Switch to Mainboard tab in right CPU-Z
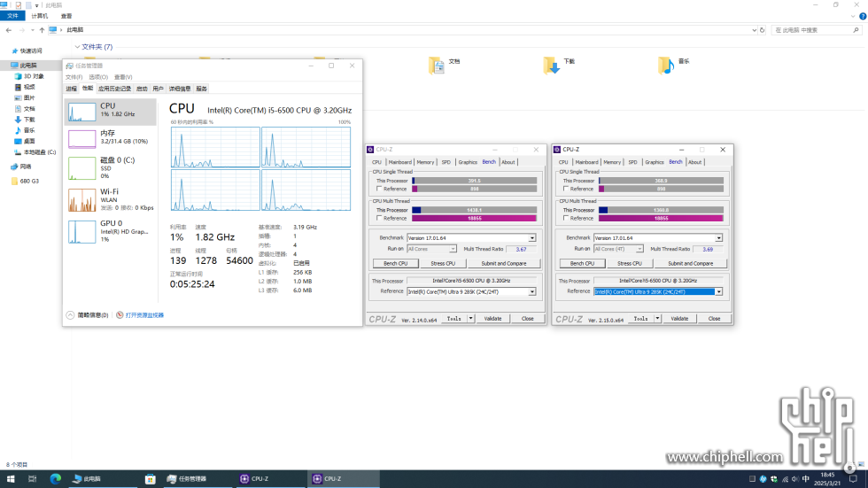This screenshot has width=868, height=488. (586, 162)
